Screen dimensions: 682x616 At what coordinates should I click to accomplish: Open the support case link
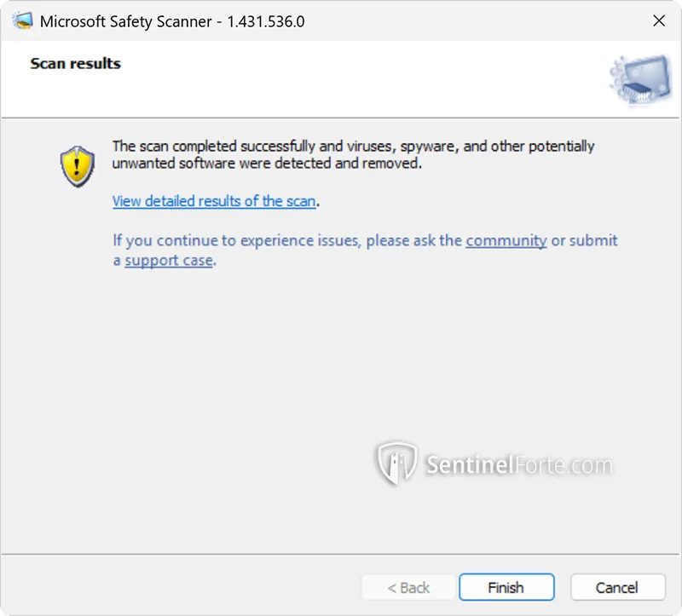pos(168,261)
